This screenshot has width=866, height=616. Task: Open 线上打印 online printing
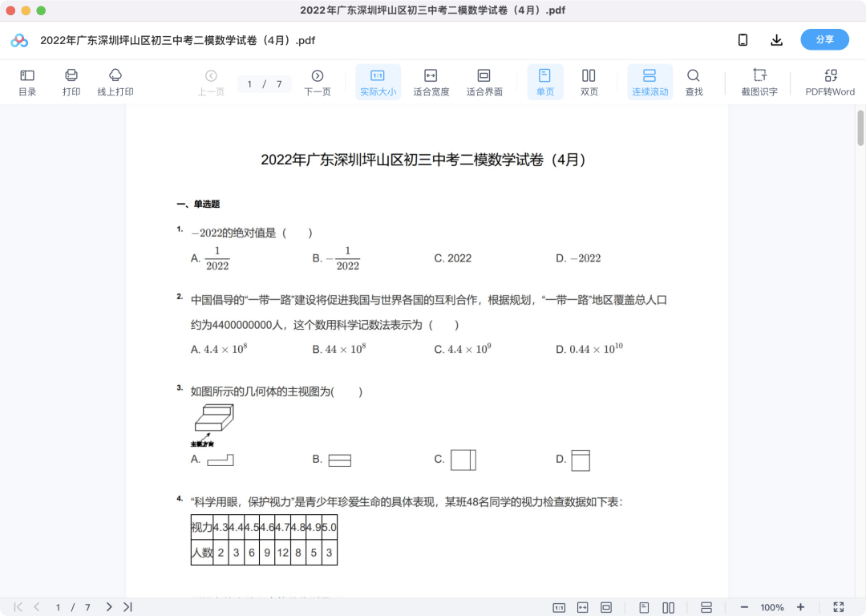(x=115, y=83)
